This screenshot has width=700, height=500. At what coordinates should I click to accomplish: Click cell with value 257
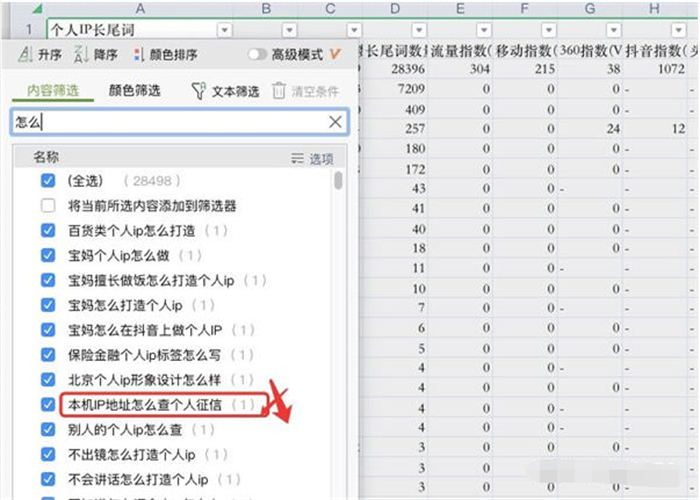(x=395, y=129)
